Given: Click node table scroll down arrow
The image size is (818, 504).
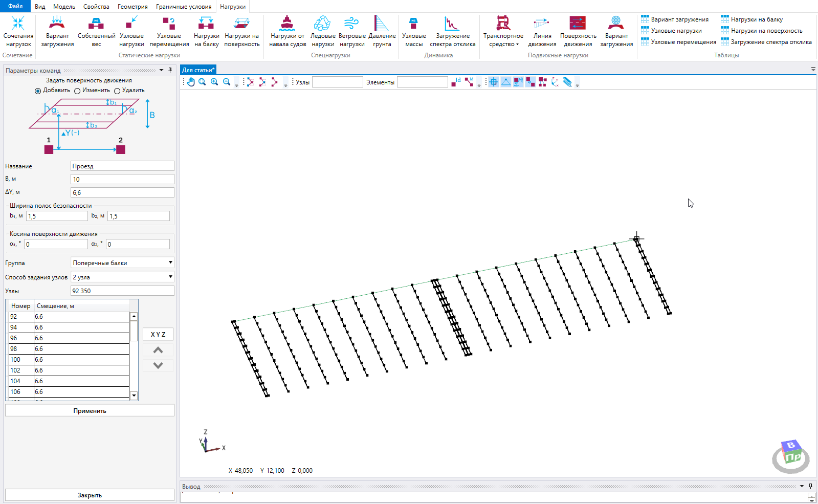Looking at the screenshot, I should coord(134,395).
